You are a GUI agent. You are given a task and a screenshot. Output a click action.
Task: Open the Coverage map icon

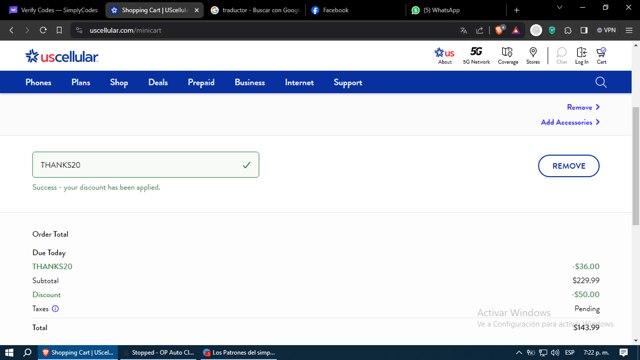coord(508,56)
